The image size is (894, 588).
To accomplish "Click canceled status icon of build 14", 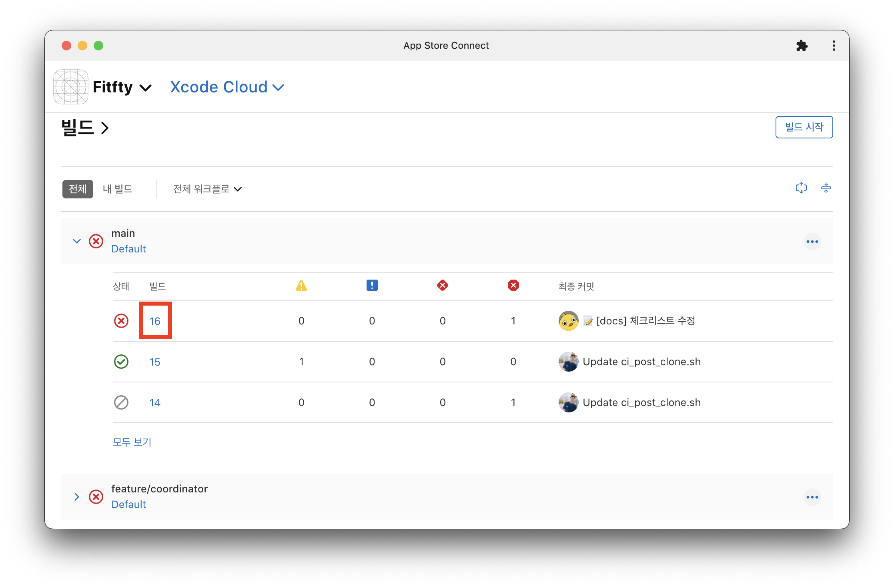I will [x=121, y=402].
